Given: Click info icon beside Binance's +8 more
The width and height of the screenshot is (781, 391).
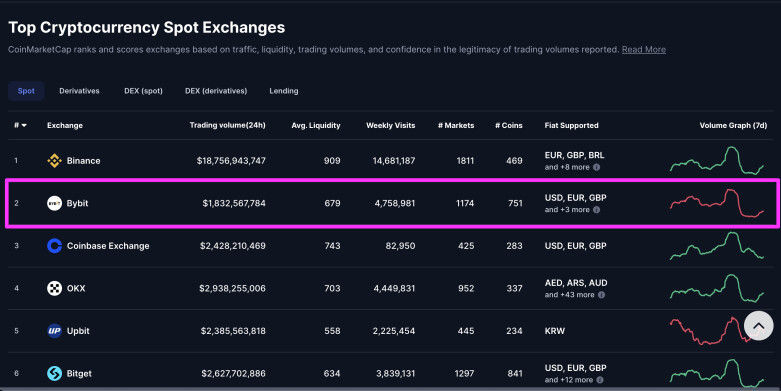Looking at the screenshot, I should point(597,167).
